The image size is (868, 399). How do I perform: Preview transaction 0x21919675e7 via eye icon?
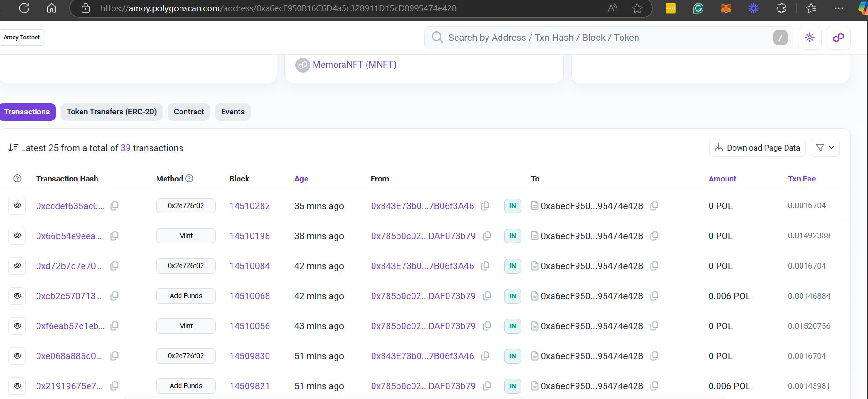coord(17,386)
